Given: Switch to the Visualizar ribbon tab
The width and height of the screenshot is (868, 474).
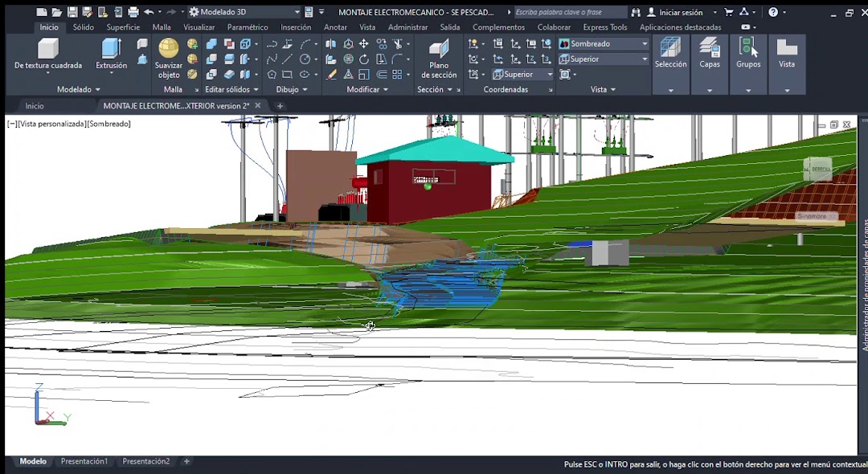Looking at the screenshot, I should tap(199, 27).
